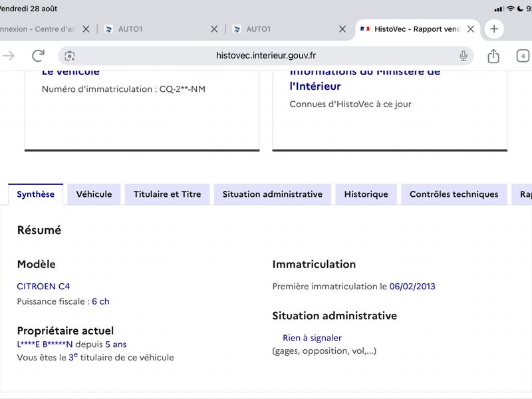Close the first AUTO1 tab
This screenshot has width=532, height=399.
pyautogui.click(x=214, y=29)
